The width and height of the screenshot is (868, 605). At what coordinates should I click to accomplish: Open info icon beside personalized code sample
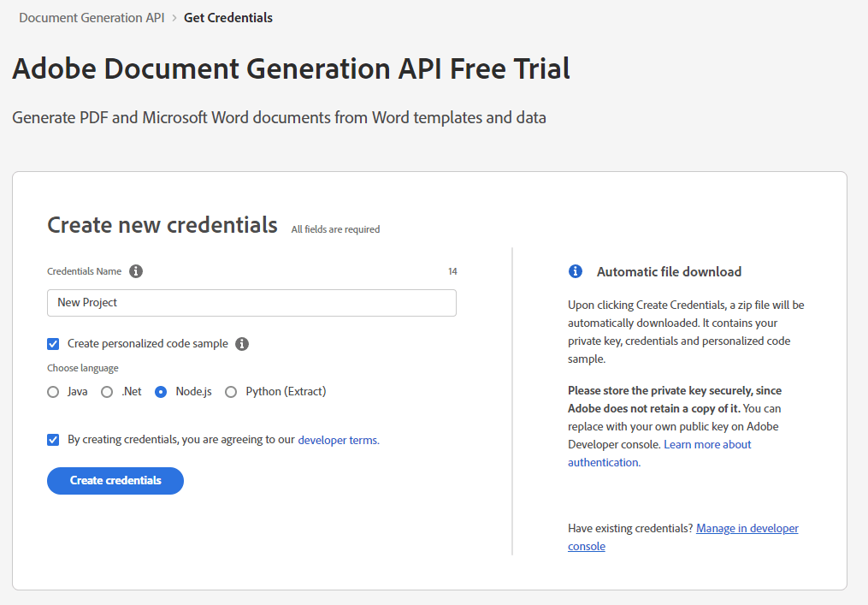pos(242,344)
